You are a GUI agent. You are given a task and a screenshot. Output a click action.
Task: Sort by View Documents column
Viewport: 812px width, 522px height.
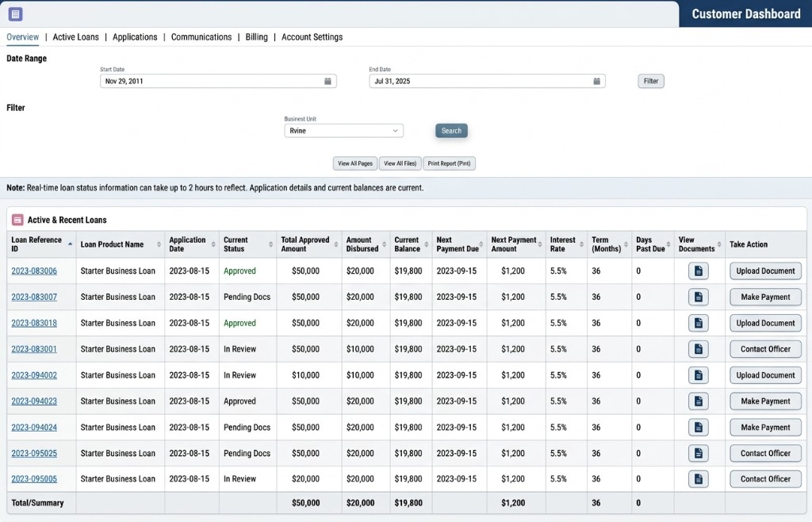719,244
